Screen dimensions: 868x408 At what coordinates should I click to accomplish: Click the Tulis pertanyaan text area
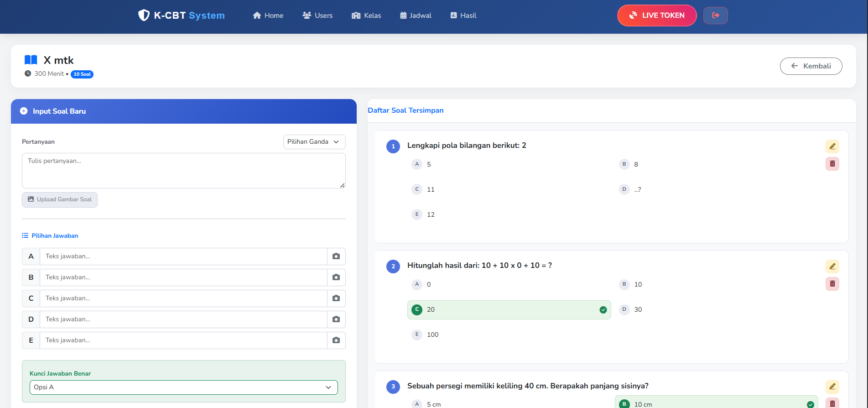(183, 171)
